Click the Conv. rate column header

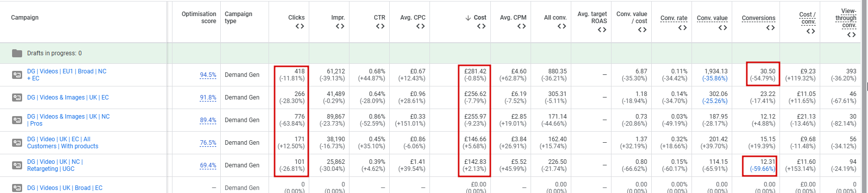[674, 18]
